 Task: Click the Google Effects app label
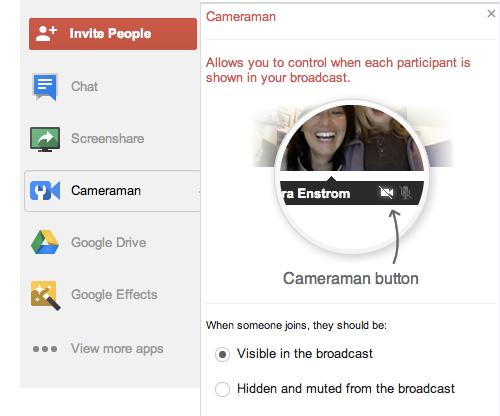pos(114,295)
